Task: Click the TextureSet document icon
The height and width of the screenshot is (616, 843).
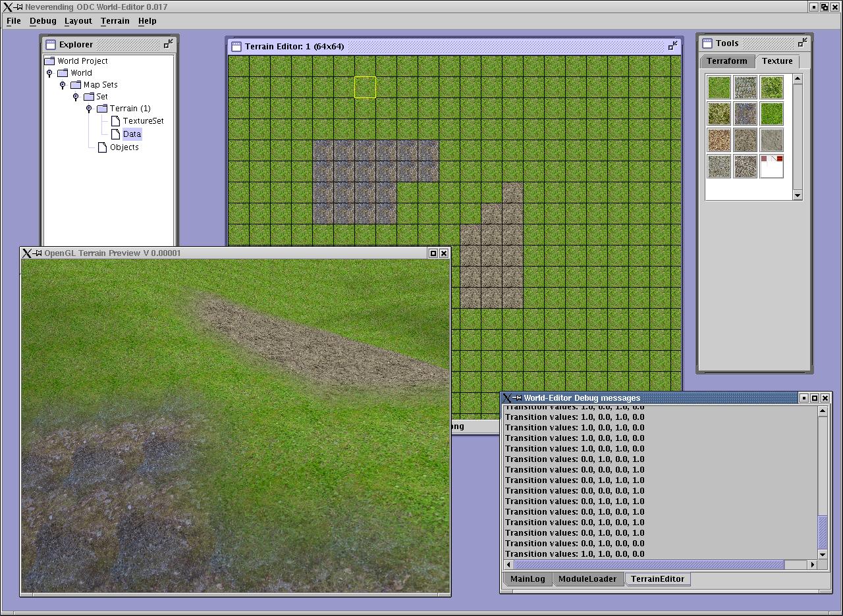Action: [115, 121]
